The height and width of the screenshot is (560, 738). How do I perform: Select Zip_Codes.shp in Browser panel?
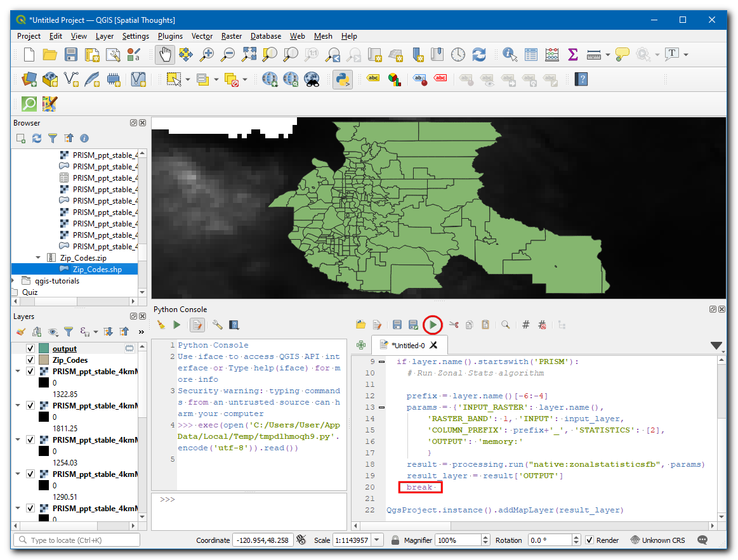[97, 270]
